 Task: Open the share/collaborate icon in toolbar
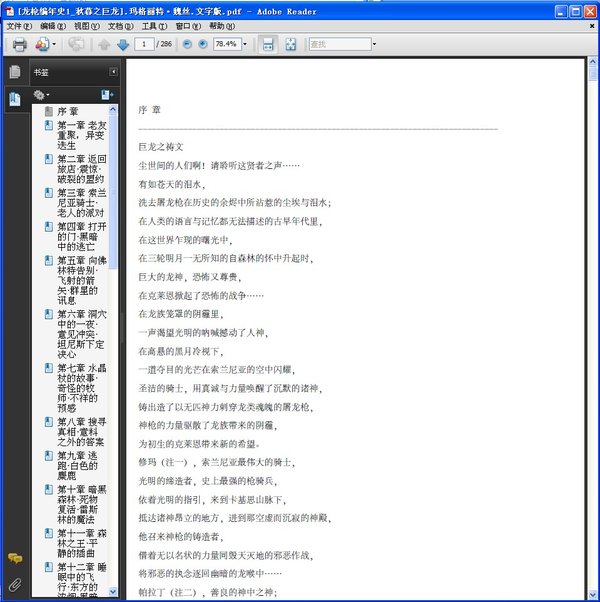click(42, 45)
